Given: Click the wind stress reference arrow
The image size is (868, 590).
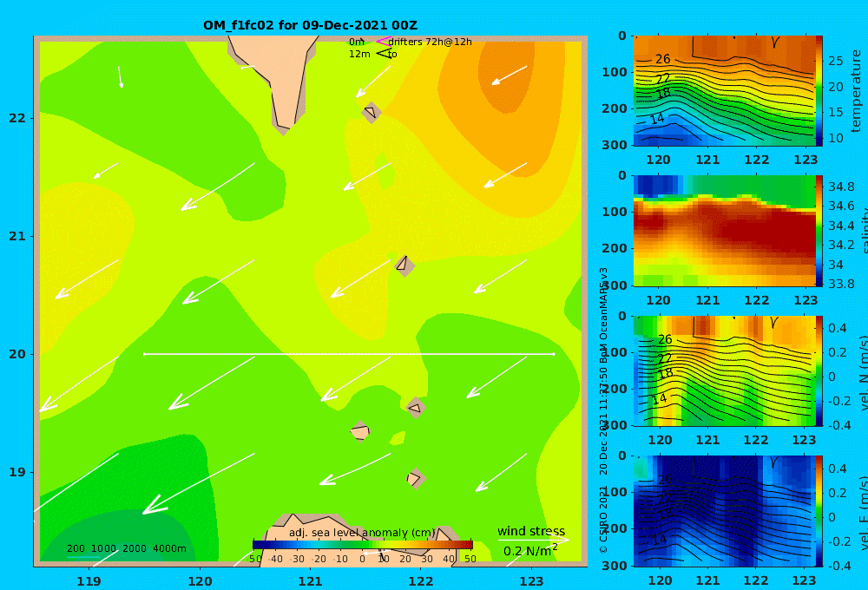Looking at the screenshot, I should [x=533, y=540].
